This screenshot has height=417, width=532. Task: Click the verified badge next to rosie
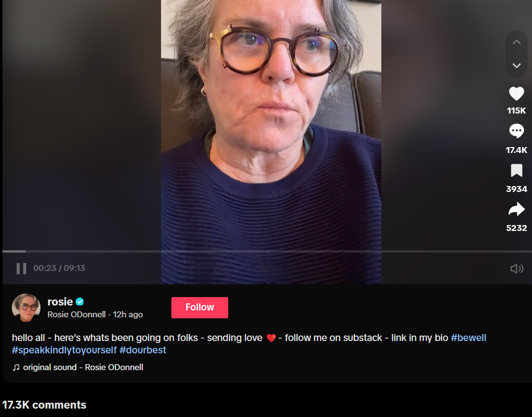[x=80, y=302]
